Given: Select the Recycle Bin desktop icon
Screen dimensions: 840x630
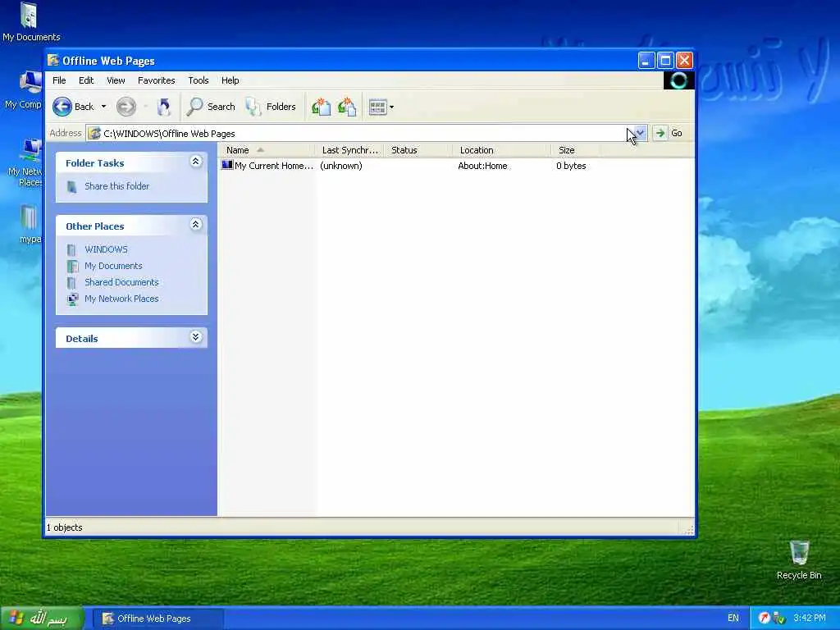Looking at the screenshot, I should coord(799,559).
